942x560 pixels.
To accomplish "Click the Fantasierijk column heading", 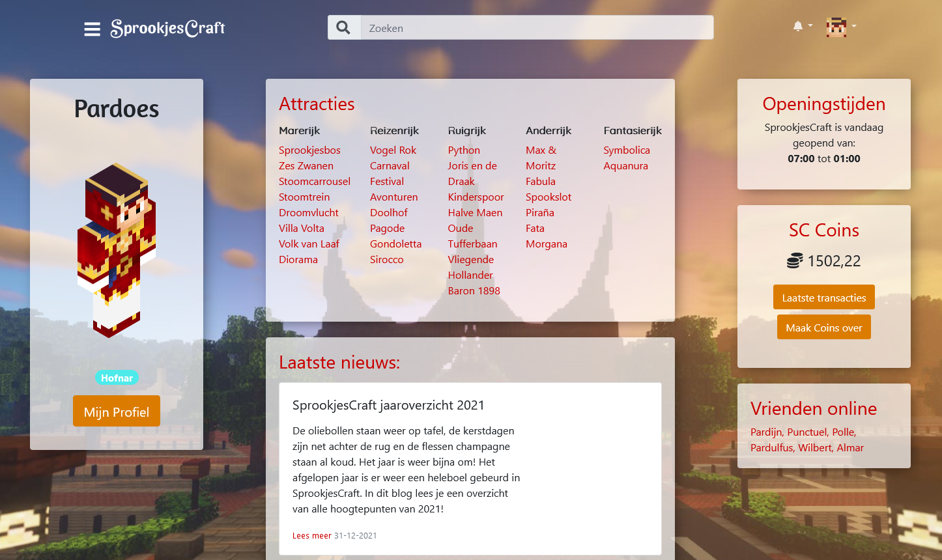I will tap(633, 130).
